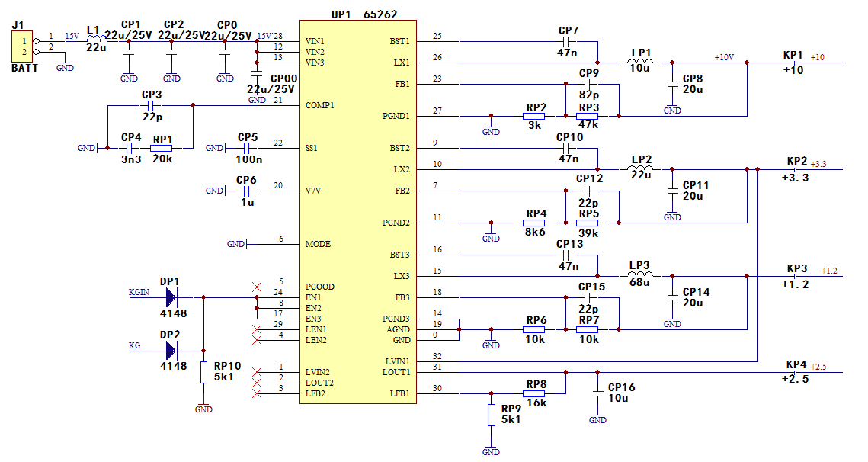868x462 pixels.
Task: Select the LP2 22u inductor
Action: (640, 168)
